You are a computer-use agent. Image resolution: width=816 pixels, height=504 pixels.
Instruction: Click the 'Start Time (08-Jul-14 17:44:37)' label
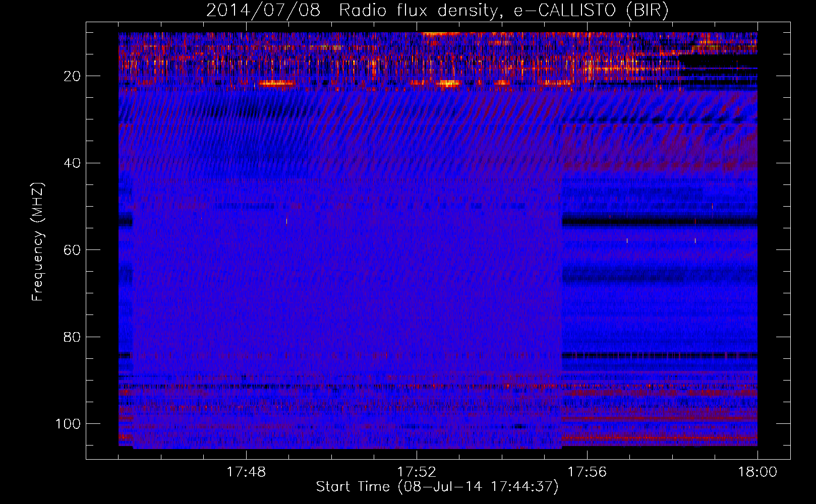point(437,487)
